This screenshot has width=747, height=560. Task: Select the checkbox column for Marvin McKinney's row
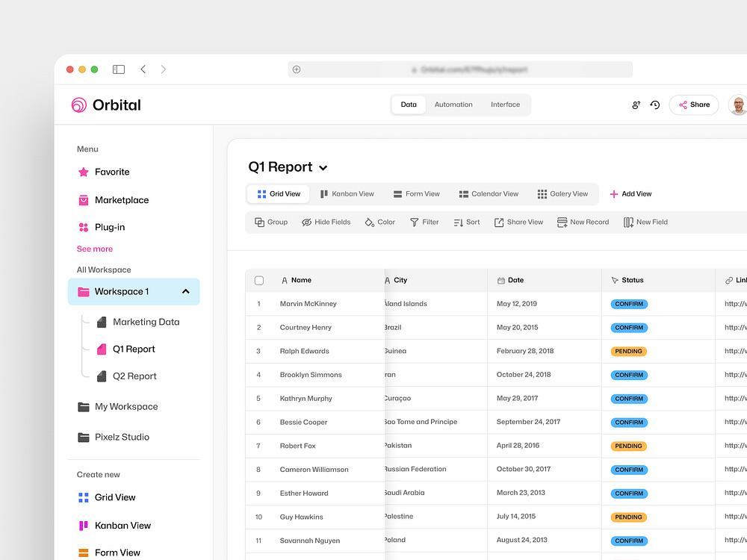258,304
